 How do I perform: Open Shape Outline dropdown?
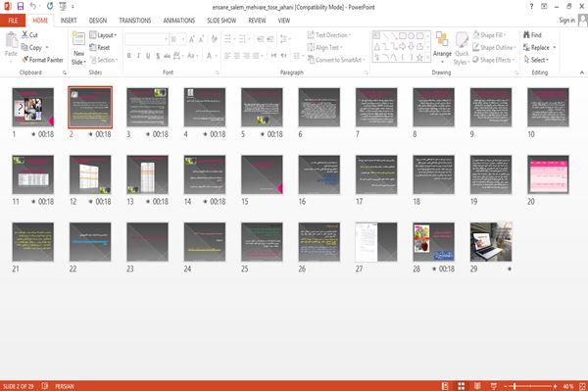494,48
